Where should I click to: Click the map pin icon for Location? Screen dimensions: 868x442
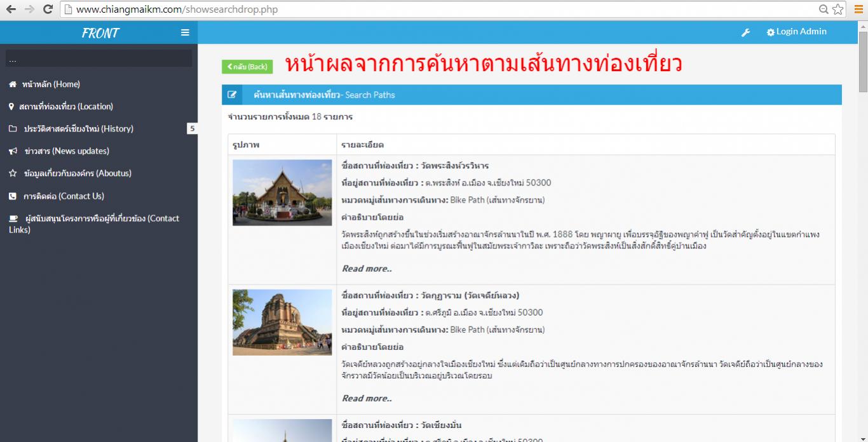[x=11, y=107]
